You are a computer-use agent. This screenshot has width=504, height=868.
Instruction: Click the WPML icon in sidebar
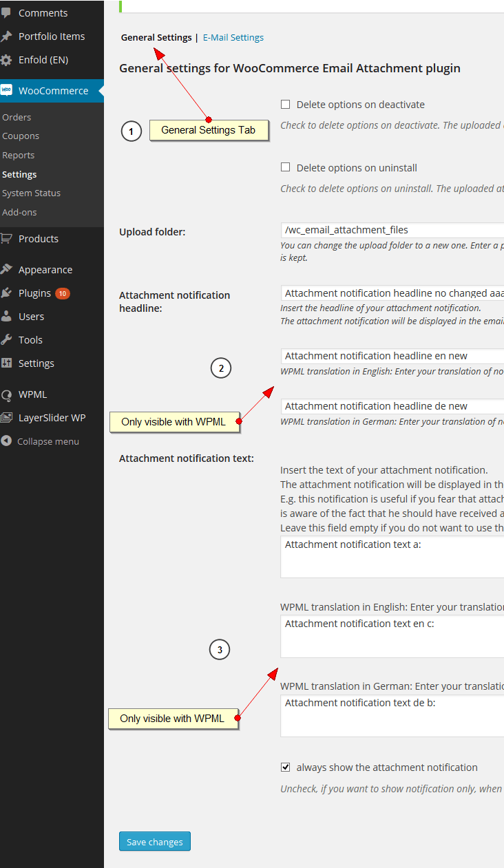tap(6, 394)
